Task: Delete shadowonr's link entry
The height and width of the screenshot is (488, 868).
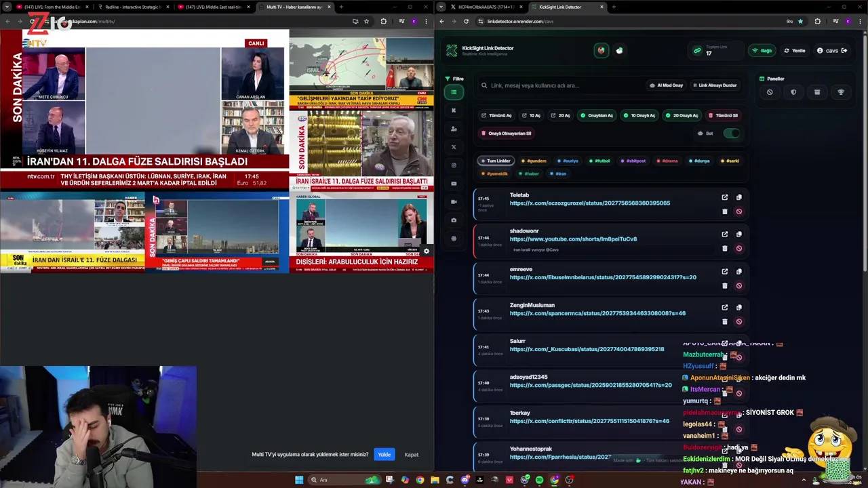Action: click(x=725, y=248)
